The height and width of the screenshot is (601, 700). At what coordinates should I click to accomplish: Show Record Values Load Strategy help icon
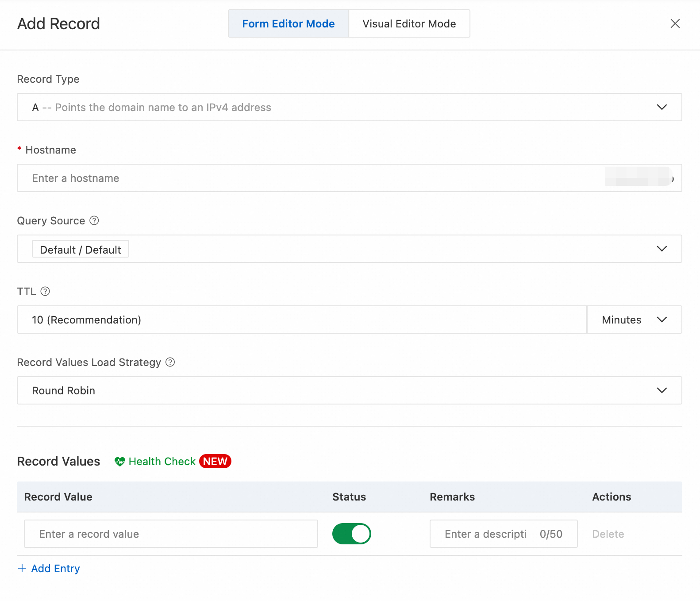click(170, 362)
